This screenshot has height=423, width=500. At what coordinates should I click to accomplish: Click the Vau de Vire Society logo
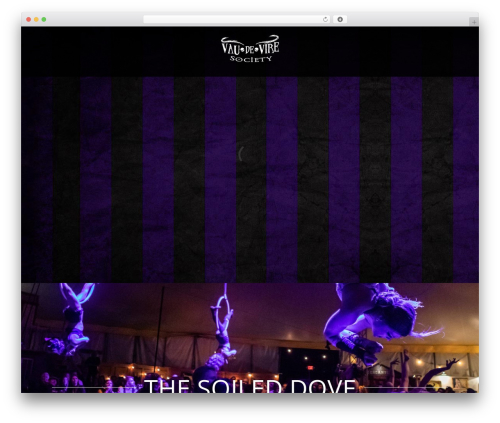coord(250,49)
